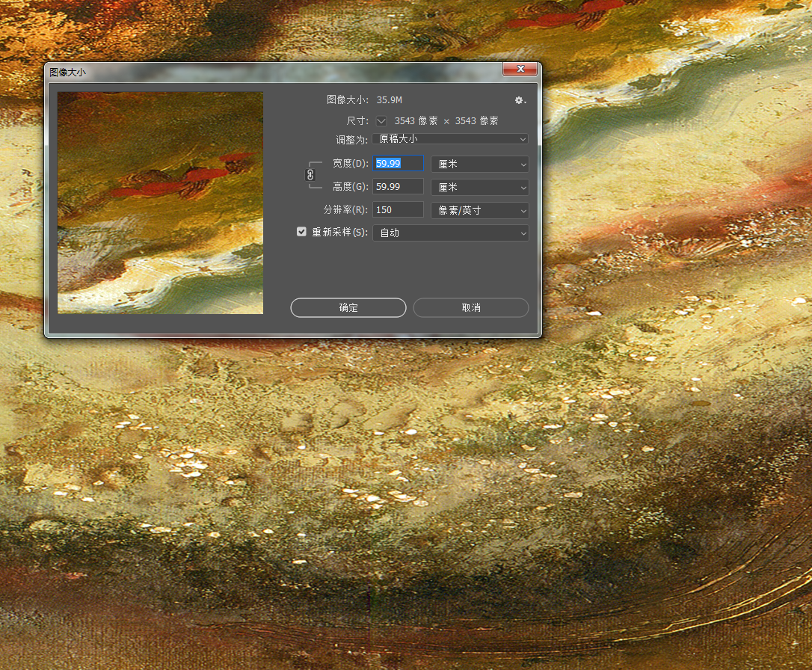Click the 确定 OK button
The width and height of the screenshot is (812, 670).
(x=348, y=307)
